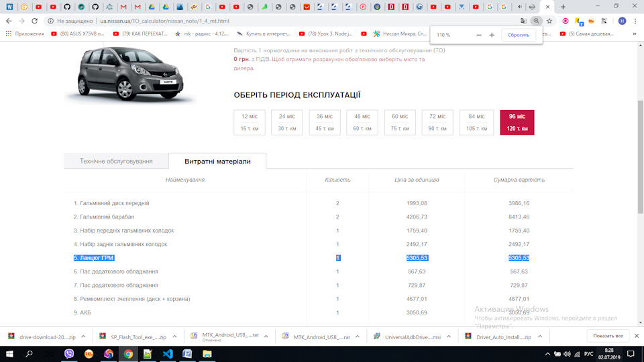Open Visual Studio Code from the taskbar
The height and width of the screenshot is (362, 644).
tap(168, 354)
